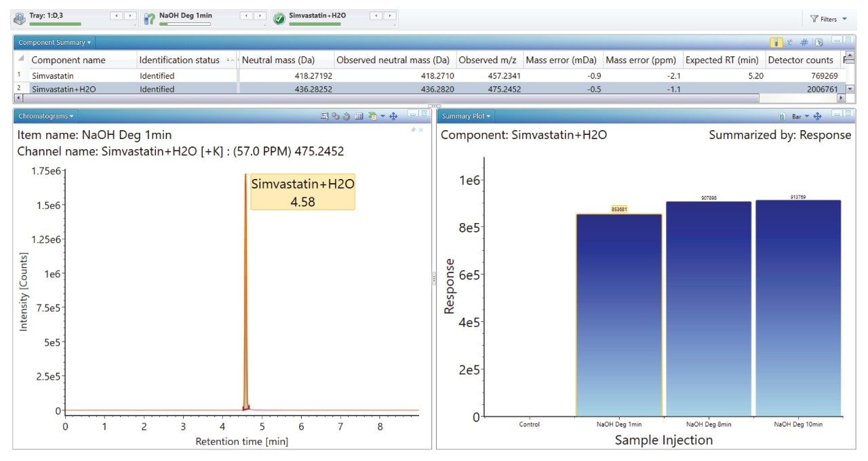Click the 2006761 detector counts cell
This screenshot has width=868, height=461.
coord(802,89)
